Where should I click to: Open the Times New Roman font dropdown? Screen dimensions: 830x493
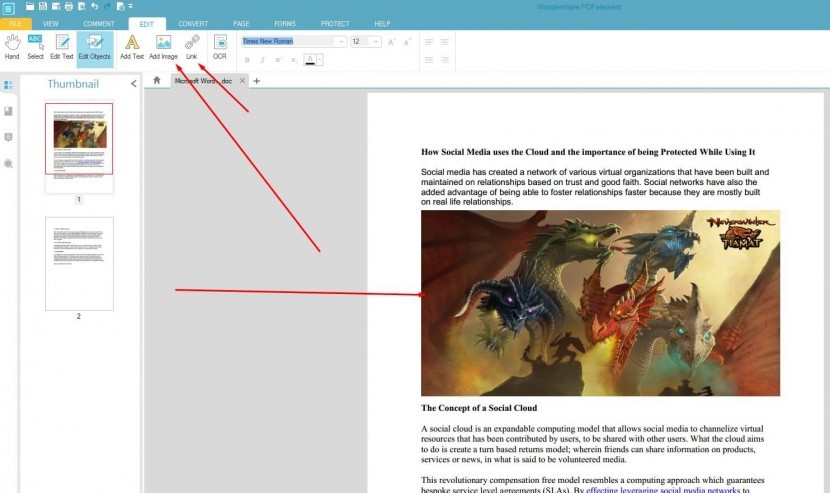(341, 41)
